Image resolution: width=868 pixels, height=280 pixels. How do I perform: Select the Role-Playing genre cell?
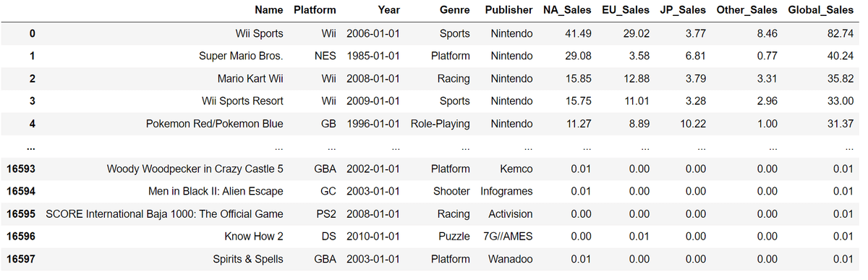click(441, 124)
